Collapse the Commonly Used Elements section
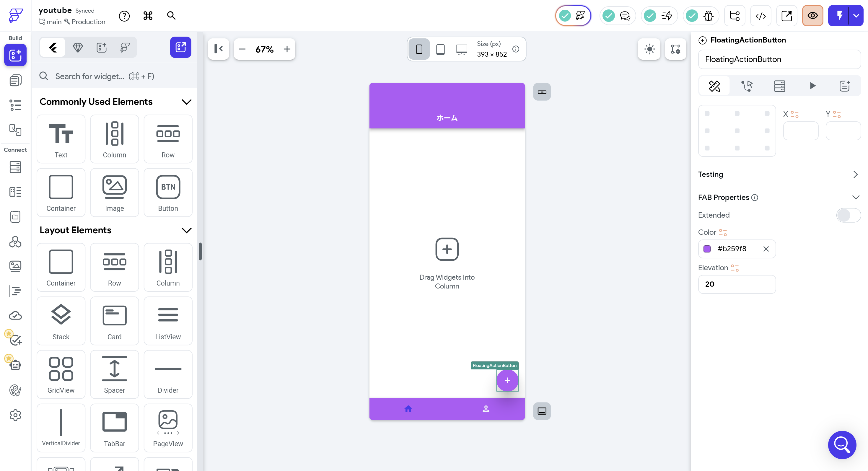 186,102
